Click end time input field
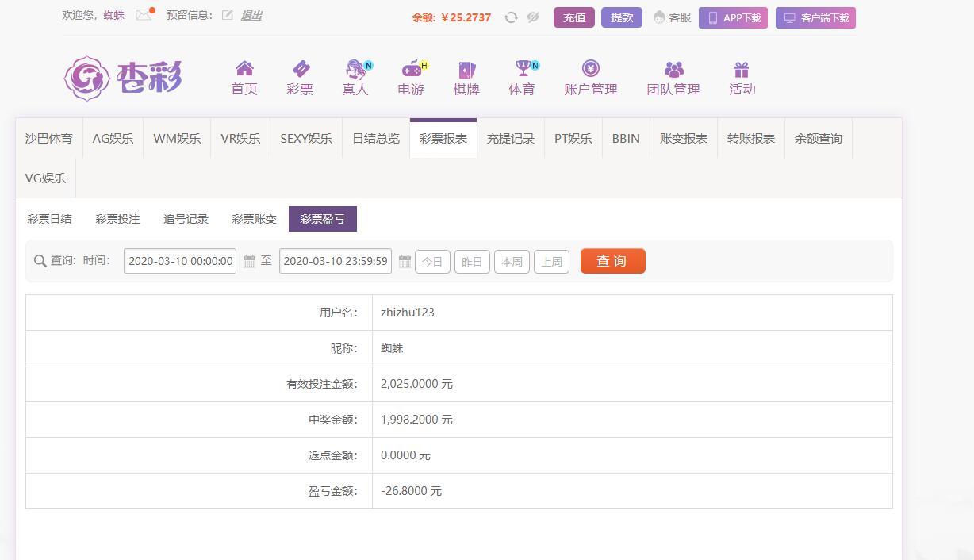 pos(336,261)
